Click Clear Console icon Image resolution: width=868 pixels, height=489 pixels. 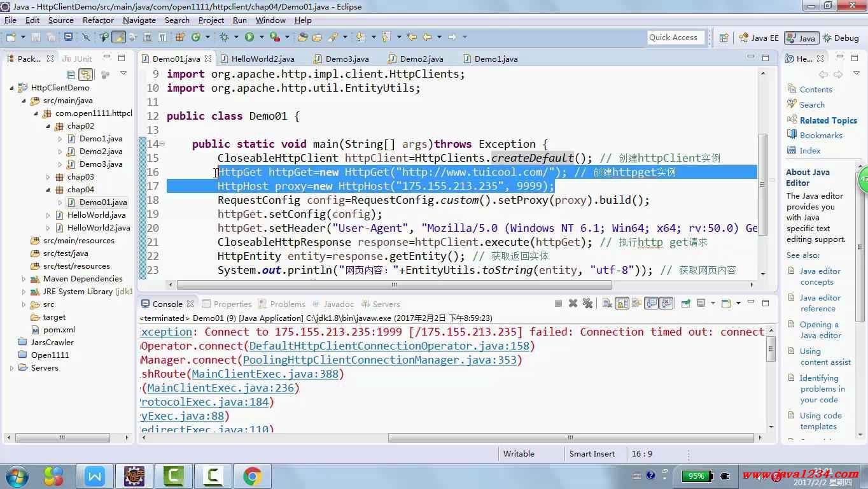click(607, 304)
